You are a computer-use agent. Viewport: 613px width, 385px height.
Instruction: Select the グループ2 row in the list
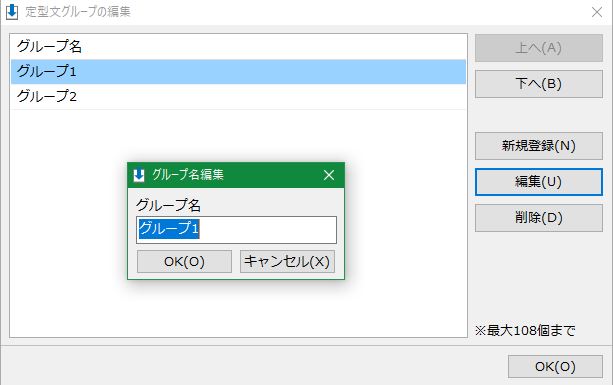238,96
